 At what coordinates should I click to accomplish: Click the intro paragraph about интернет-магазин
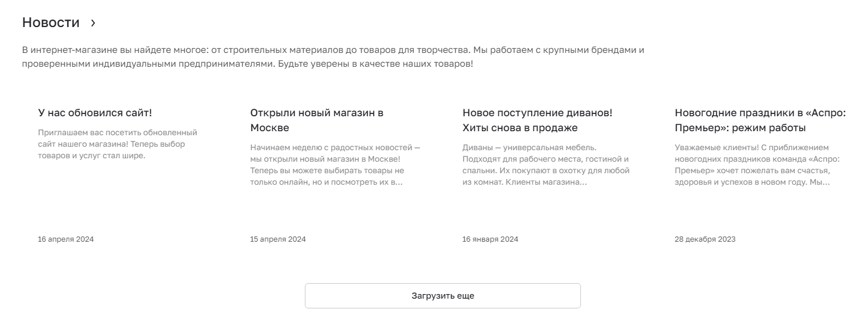coord(333,57)
